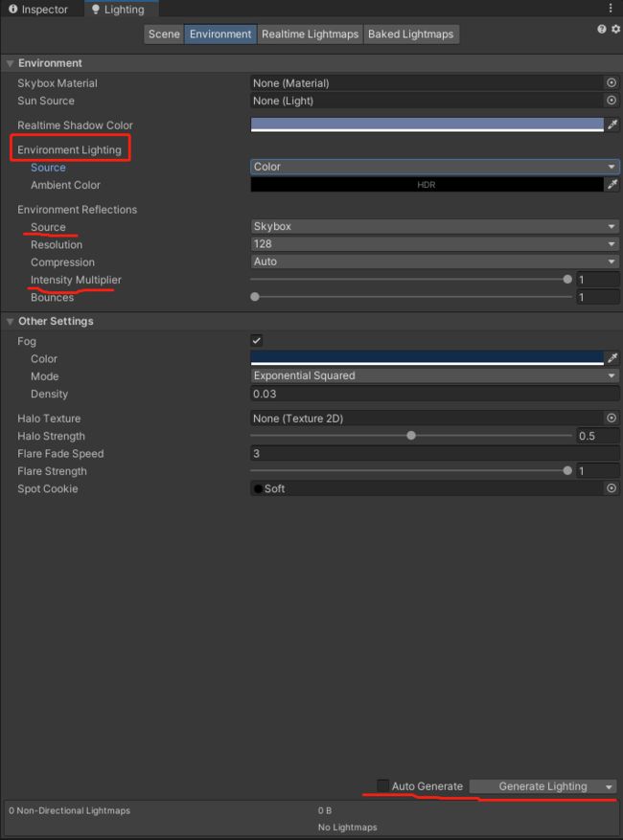Open the Resolution dropdown showing 128

pyautogui.click(x=435, y=243)
